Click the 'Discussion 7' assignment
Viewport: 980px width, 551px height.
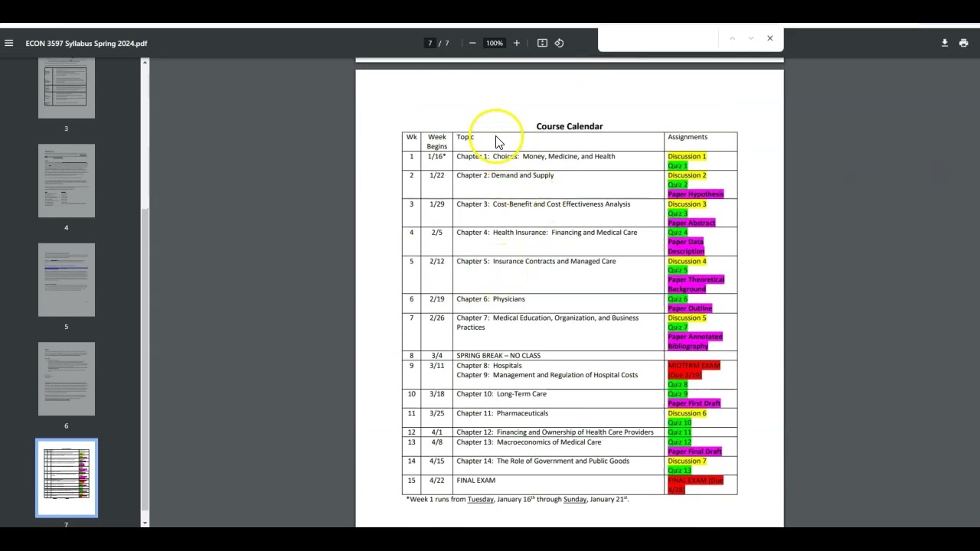tap(687, 461)
